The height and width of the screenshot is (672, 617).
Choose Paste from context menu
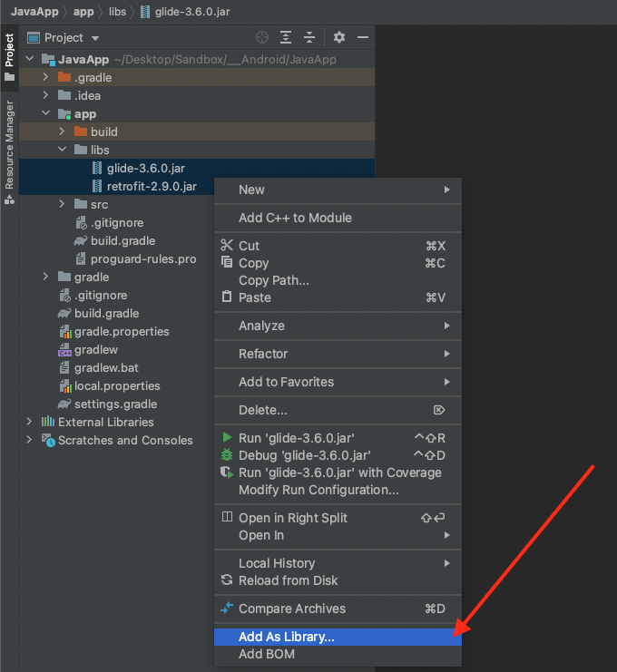[x=338, y=297]
